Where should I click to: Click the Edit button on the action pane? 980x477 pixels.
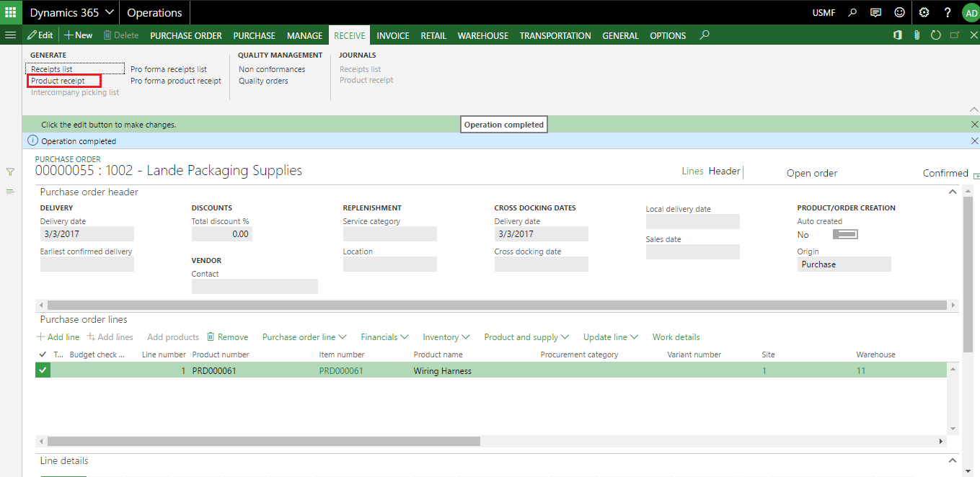(40, 34)
